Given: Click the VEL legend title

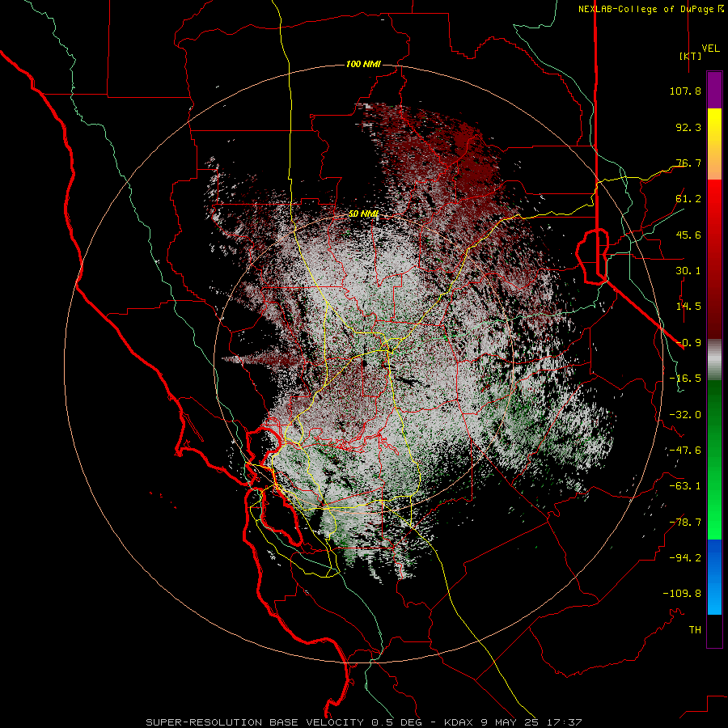Looking at the screenshot, I should click(710, 49).
